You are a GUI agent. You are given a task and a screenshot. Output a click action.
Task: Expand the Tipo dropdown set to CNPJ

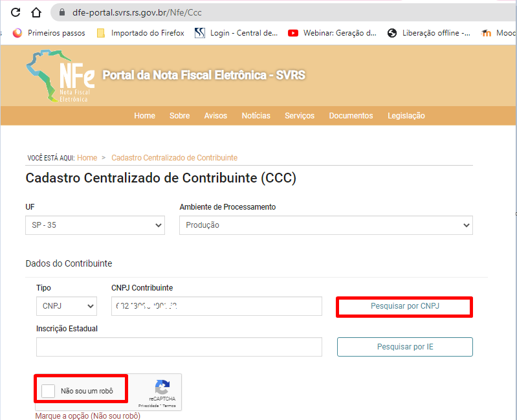(x=66, y=306)
